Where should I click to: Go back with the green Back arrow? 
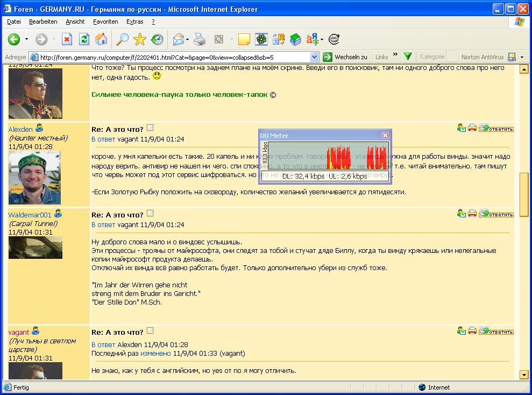tap(14, 39)
